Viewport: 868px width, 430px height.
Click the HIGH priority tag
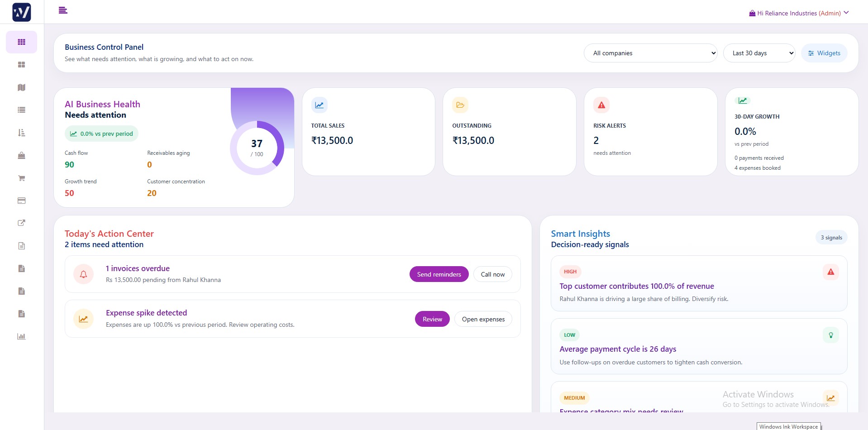[x=570, y=272]
